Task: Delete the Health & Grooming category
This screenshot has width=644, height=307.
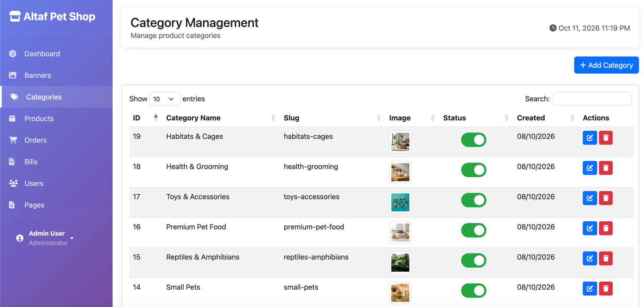Action: coord(606,168)
